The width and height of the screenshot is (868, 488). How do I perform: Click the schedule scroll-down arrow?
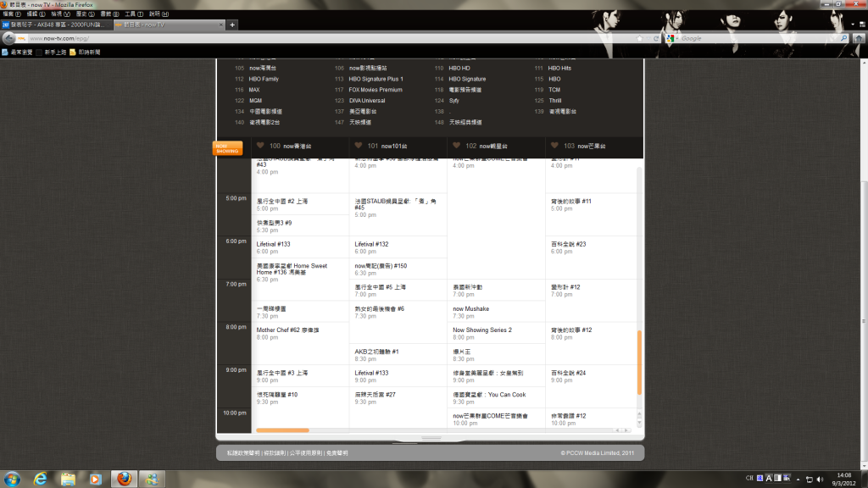(639, 423)
